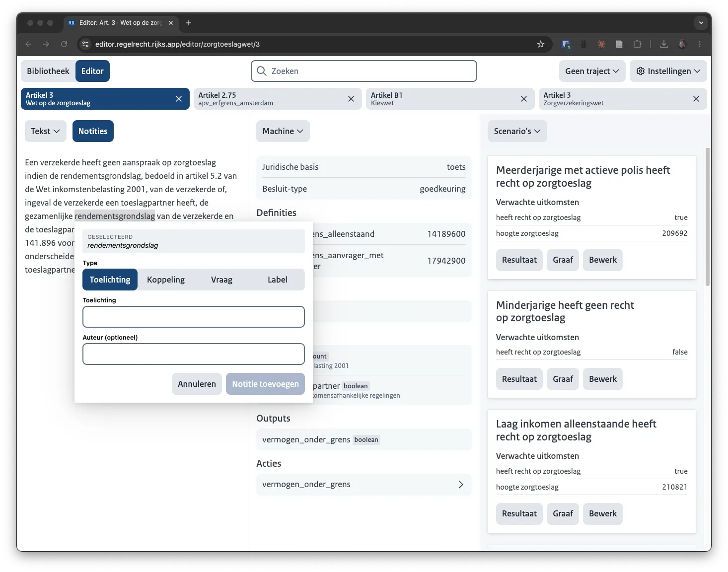The height and width of the screenshot is (572, 728).
Task: Click 'Meerderjarige met actieve polis' scenario title
Action: (583, 177)
